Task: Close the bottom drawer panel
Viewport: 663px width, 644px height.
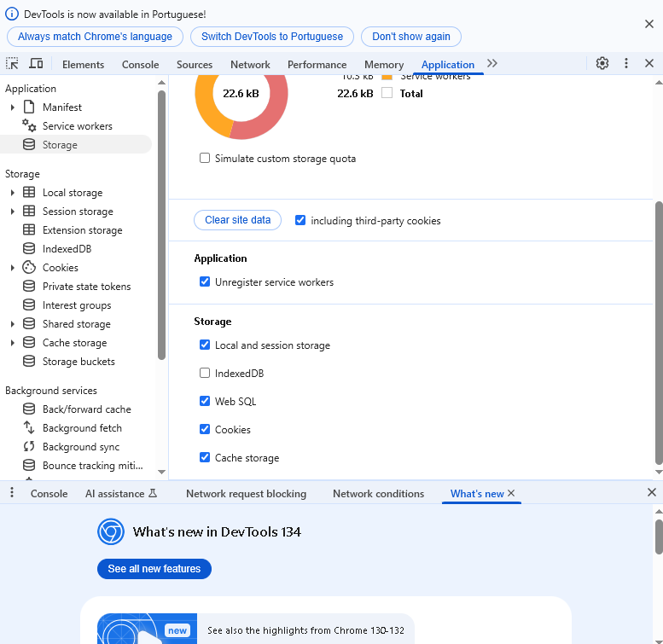Action: (x=652, y=492)
